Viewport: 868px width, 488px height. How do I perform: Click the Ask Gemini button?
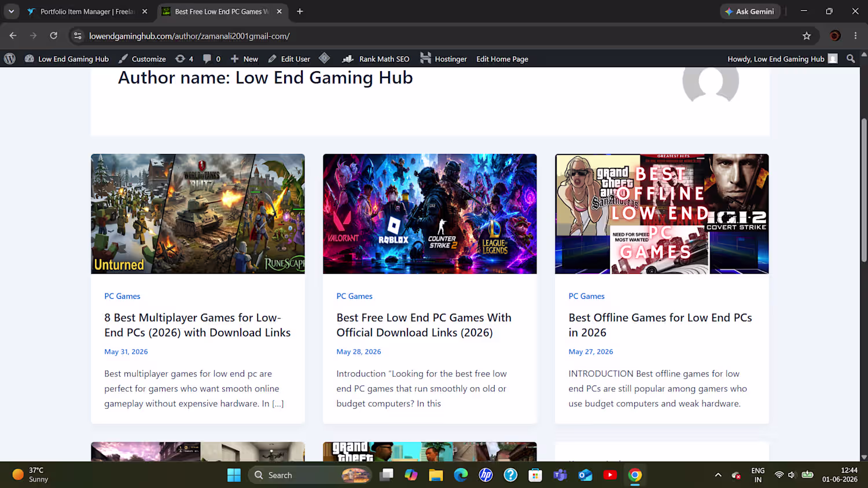coord(750,12)
